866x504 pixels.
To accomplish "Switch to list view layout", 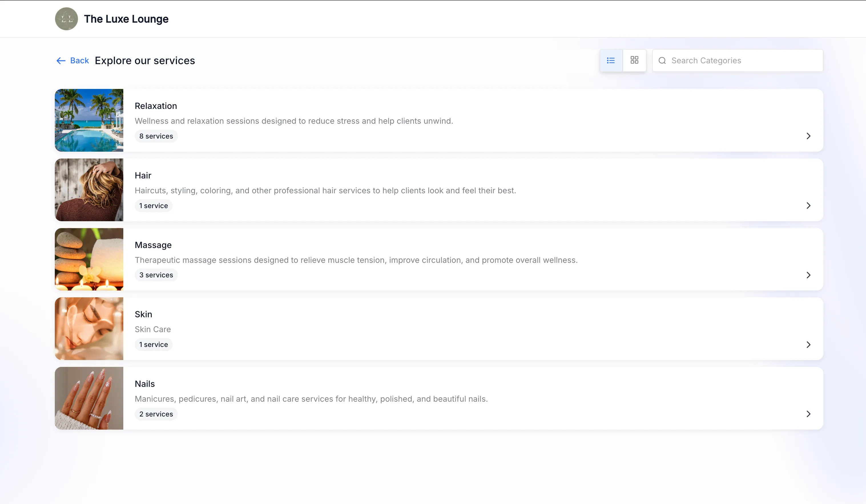I will 611,60.
